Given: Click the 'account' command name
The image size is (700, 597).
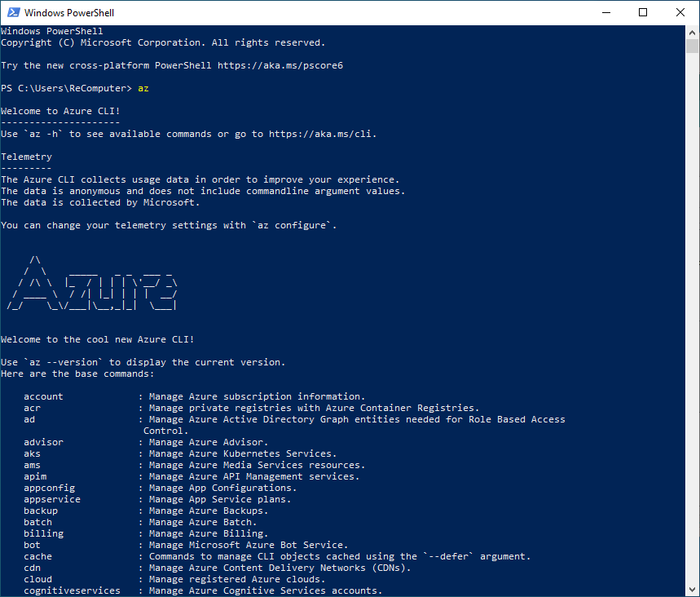Looking at the screenshot, I should pos(43,397).
